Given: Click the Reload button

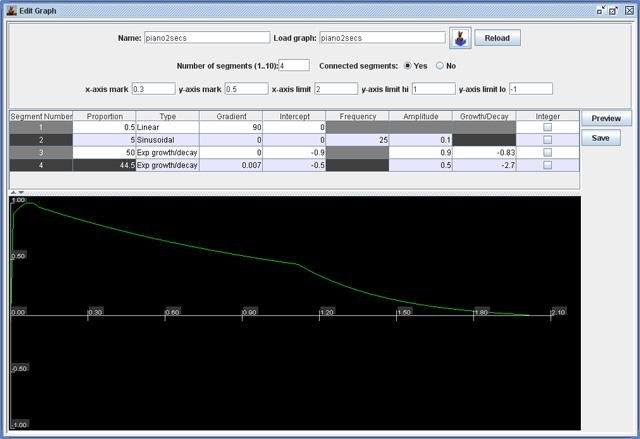Looking at the screenshot, I should click(x=497, y=38).
